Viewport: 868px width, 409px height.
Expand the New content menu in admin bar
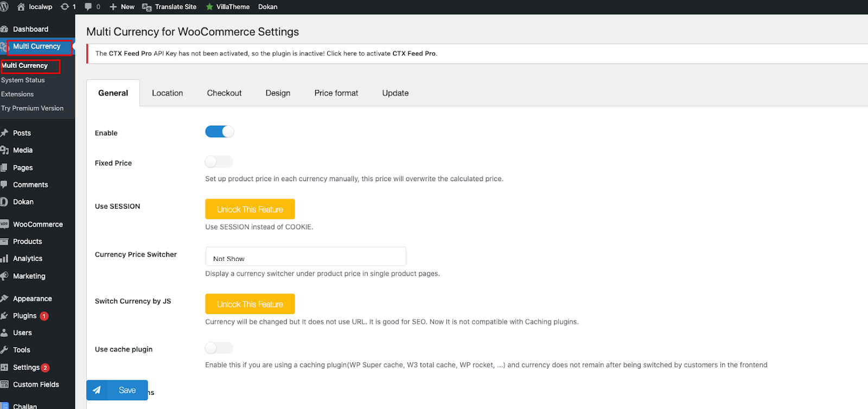pos(122,7)
